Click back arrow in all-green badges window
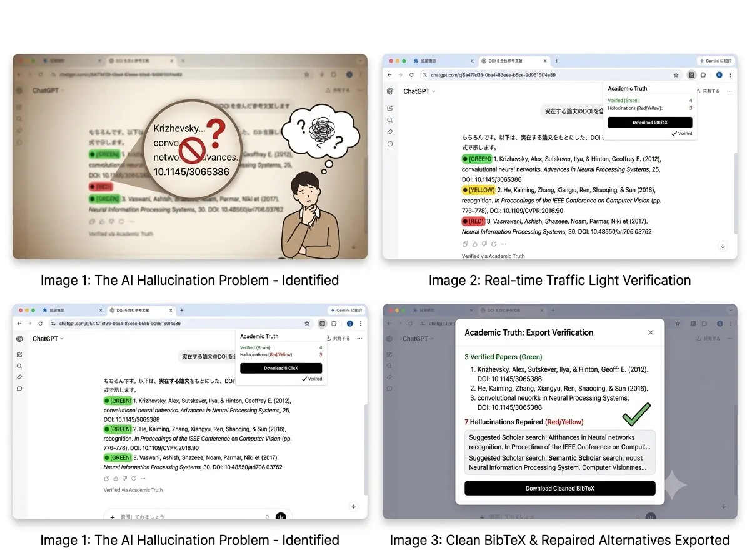 coord(19,323)
